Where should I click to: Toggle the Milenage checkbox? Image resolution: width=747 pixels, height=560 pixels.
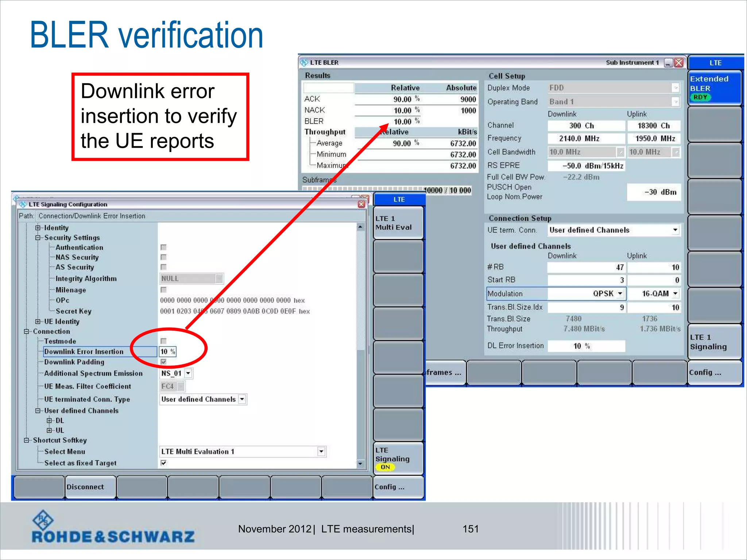click(163, 290)
